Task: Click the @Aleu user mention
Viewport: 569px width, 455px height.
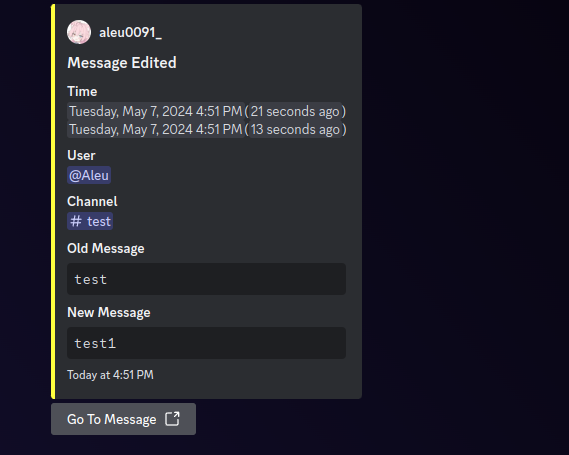Action: [89, 175]
